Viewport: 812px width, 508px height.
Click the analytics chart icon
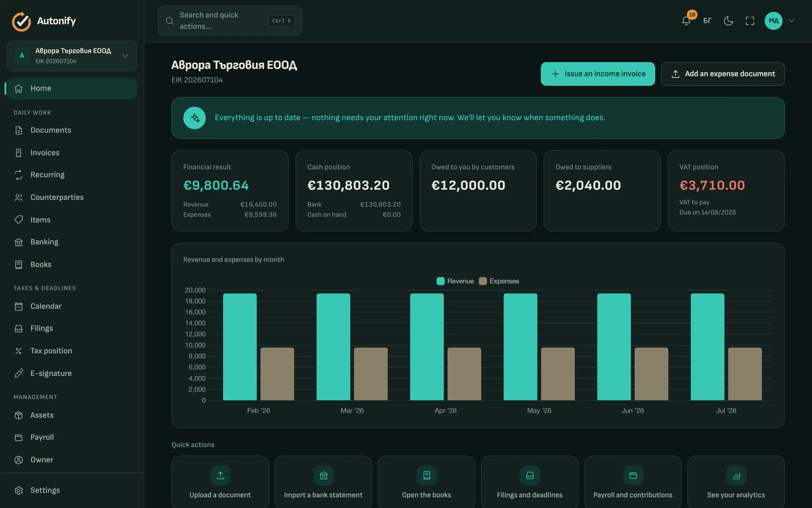pos(736,475)
